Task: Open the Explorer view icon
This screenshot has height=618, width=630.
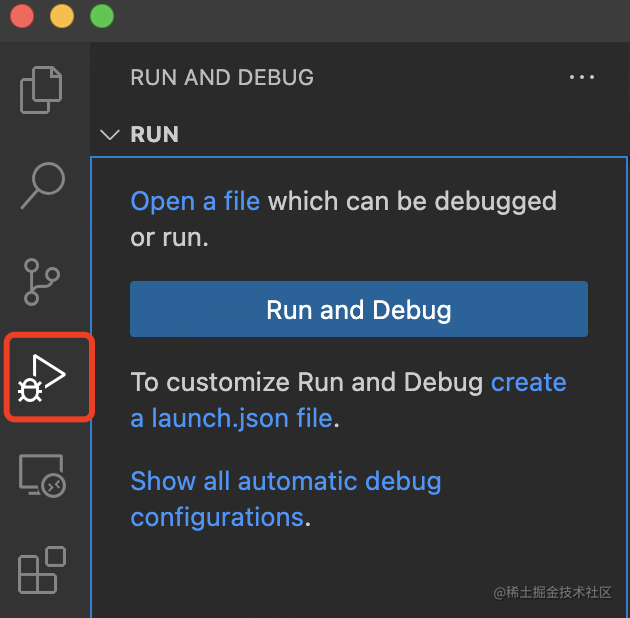Action: [x=41, y=90]
